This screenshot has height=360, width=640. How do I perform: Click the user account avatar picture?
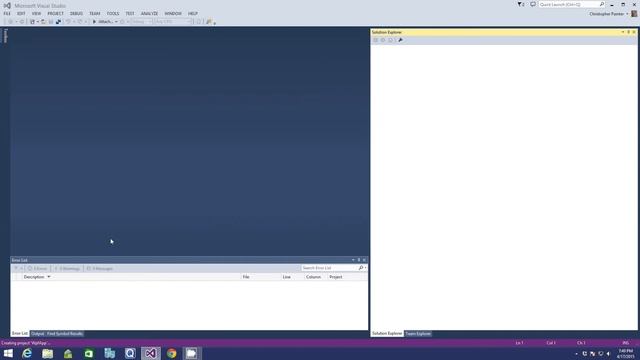(634, 14)
